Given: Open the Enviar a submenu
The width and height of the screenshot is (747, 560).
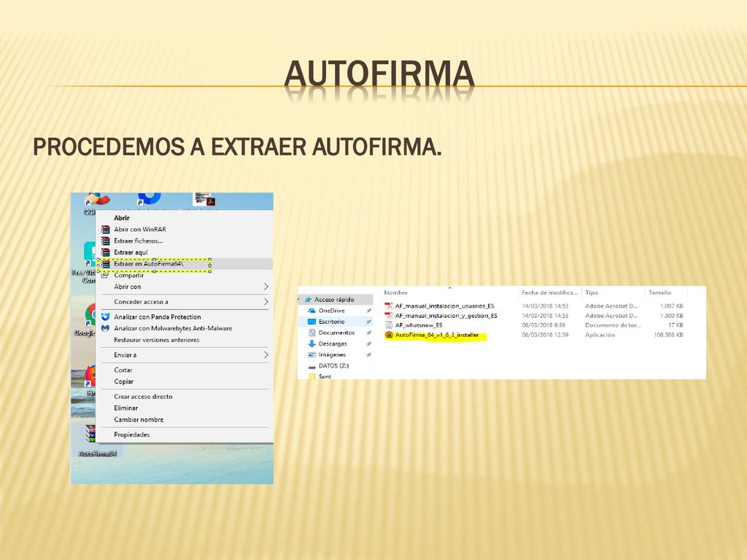Looking at the screenshot, I should 125,355.
